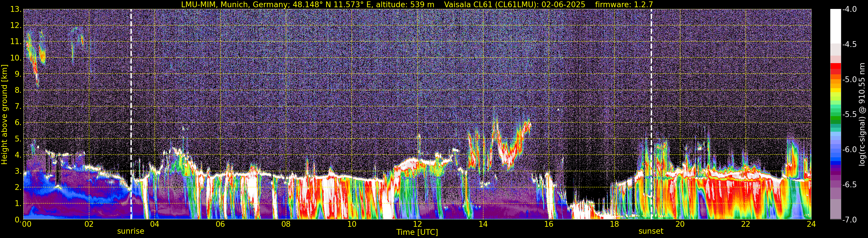Viewport: 868px width, 238px height.
Task: Click the '9.' height tick label
Action: [x=18, y=74]
